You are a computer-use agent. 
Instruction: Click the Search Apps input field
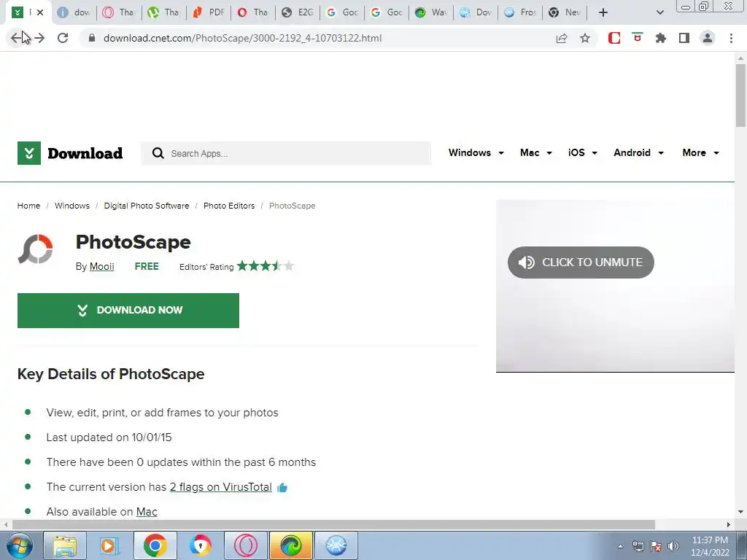click(x=286, y=153)
